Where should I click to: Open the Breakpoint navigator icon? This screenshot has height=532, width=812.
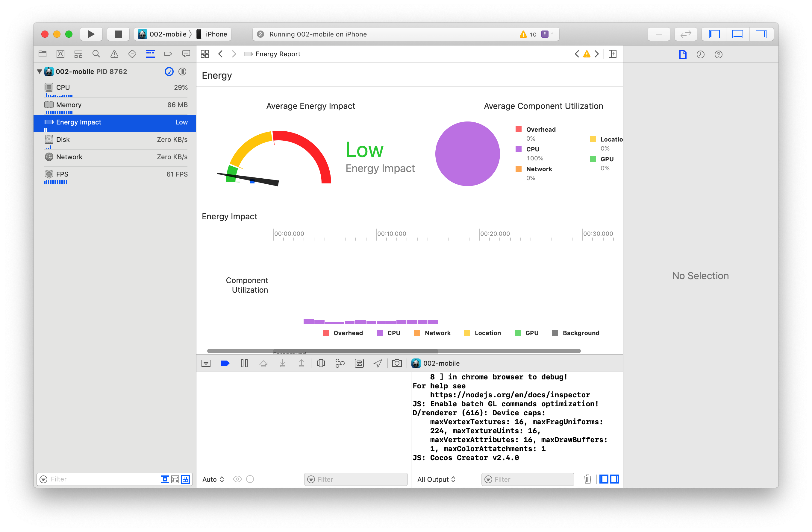coord(168,54)
